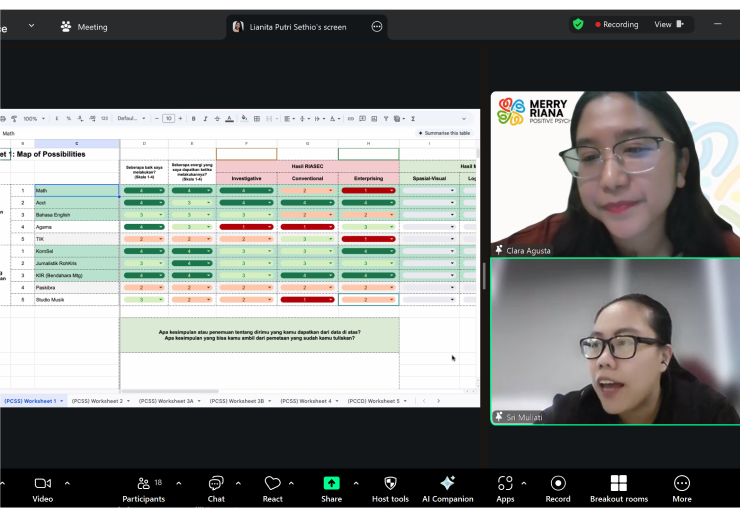Open the Participants panel

(143, 484)
